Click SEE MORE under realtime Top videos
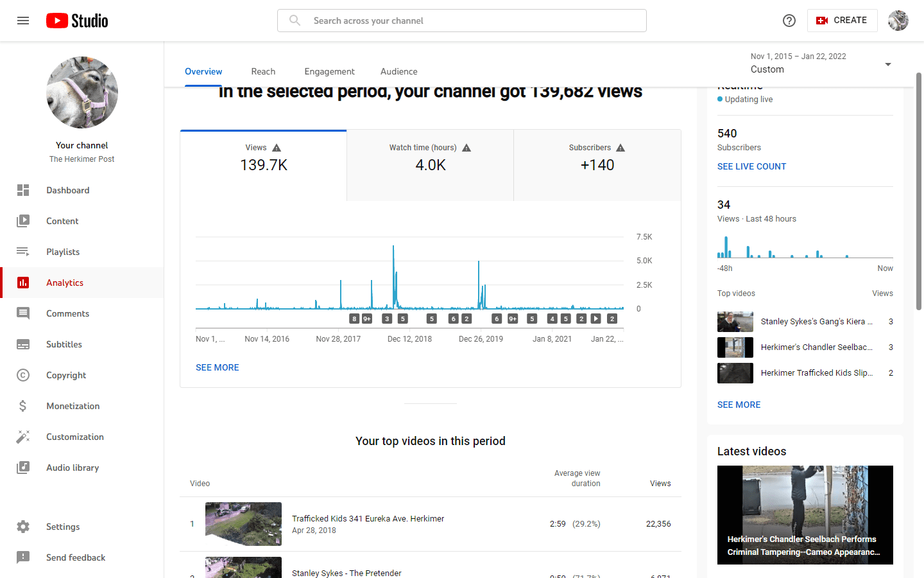Viewport: 924px width, 578px height. (x=739, y=405)
